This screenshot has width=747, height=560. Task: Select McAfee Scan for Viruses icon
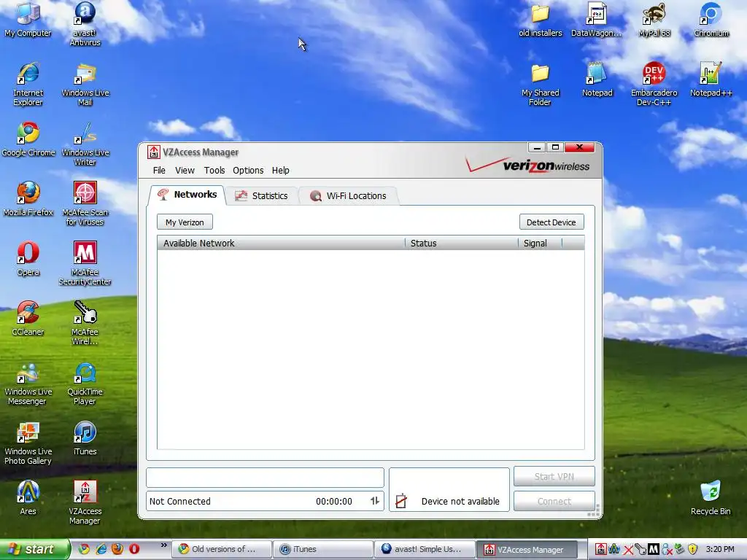[x=85, y=203]
